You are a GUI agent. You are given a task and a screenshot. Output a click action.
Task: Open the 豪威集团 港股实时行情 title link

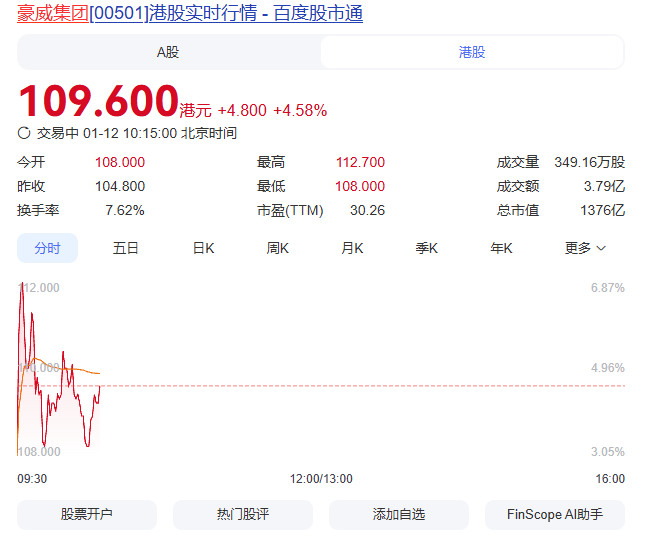coord(190,13)
